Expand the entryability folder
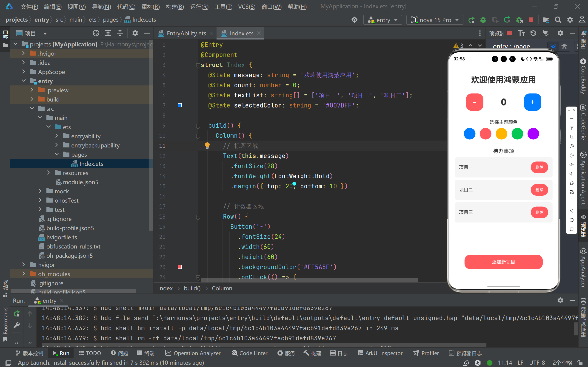This screenshot has width=588, height=367. (x=57, y=136)
